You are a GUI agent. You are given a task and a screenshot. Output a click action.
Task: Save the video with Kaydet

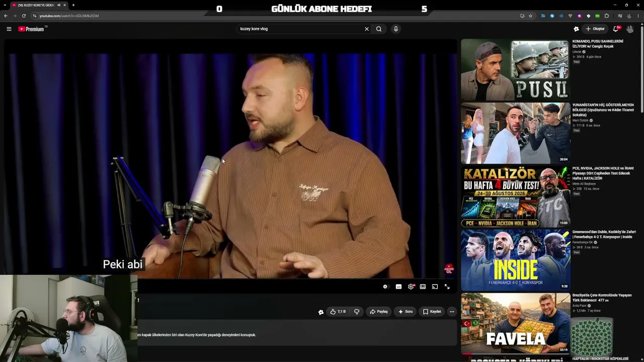click(432, 312)
